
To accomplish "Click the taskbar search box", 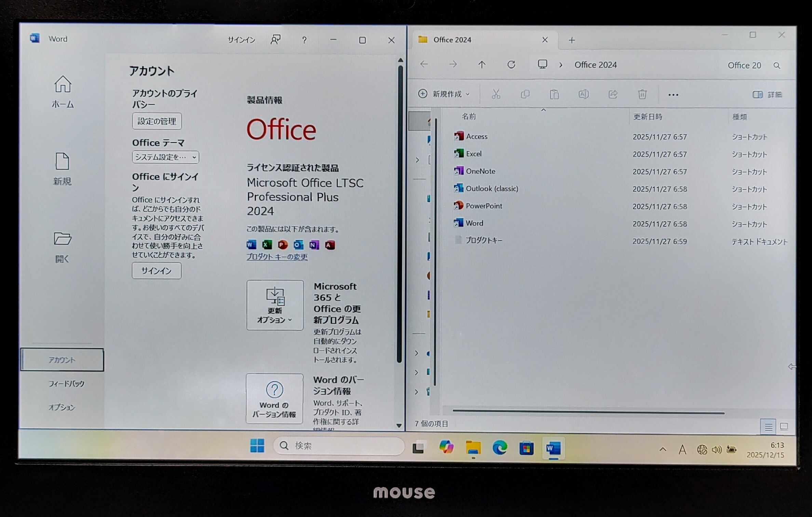I will point(338,446).
